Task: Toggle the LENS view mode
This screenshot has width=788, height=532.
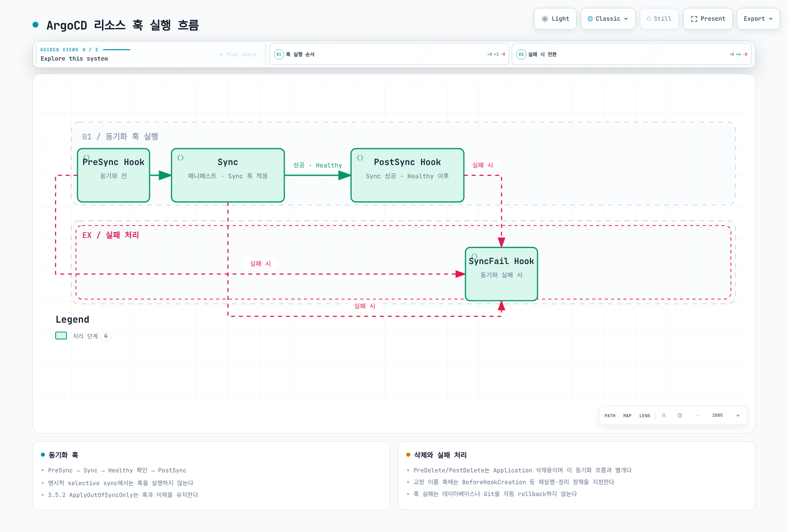Action: point(645,416)
